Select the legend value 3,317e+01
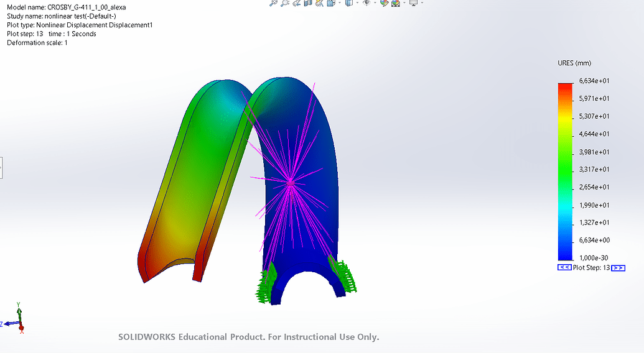 point(594,169)
